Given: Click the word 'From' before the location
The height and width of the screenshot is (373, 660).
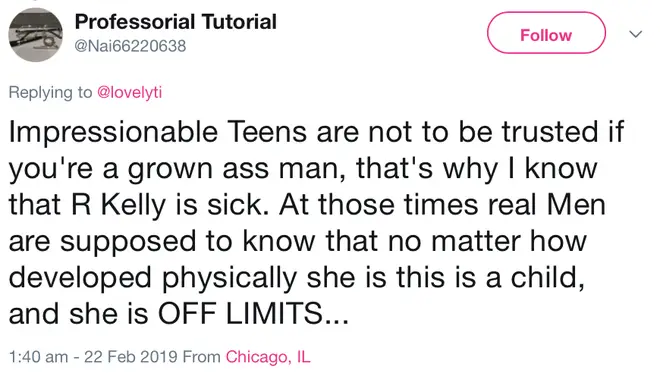Looking at the screenshot, I should [202, 357].
